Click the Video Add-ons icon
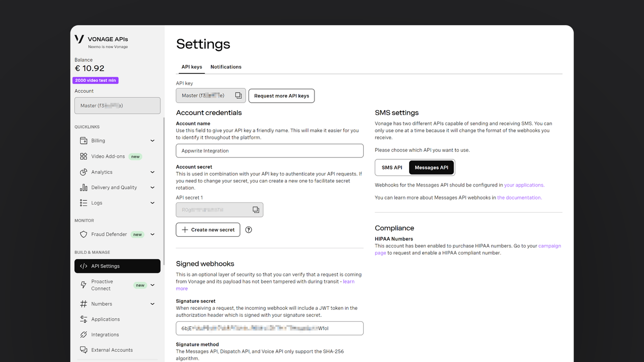This screenshot has width=644, height=362. 84,156
